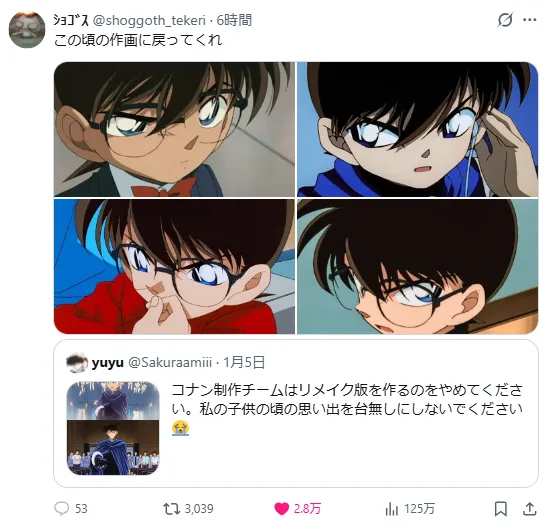
Task: Open the top-left Conan bow tie image
Action: pos(174,129)
